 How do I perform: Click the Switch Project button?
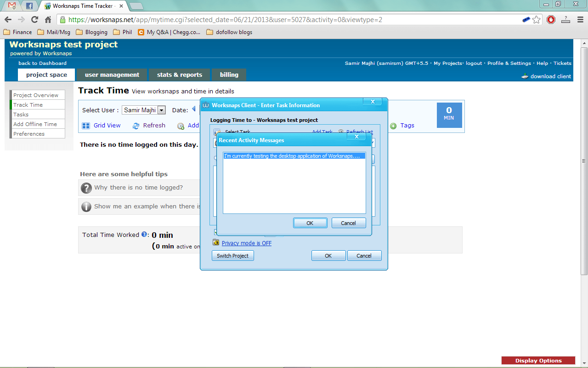pos(232,256)
